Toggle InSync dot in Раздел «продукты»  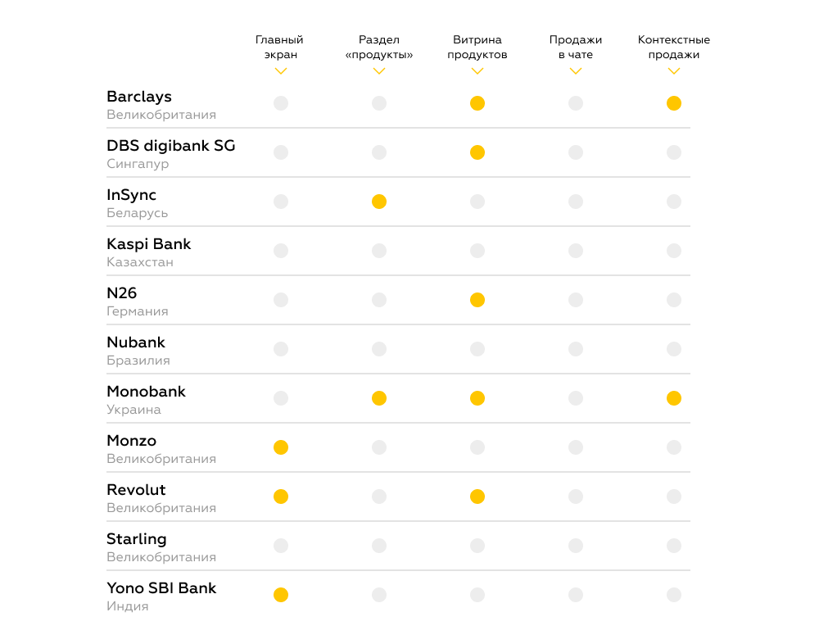click(379, 202)
